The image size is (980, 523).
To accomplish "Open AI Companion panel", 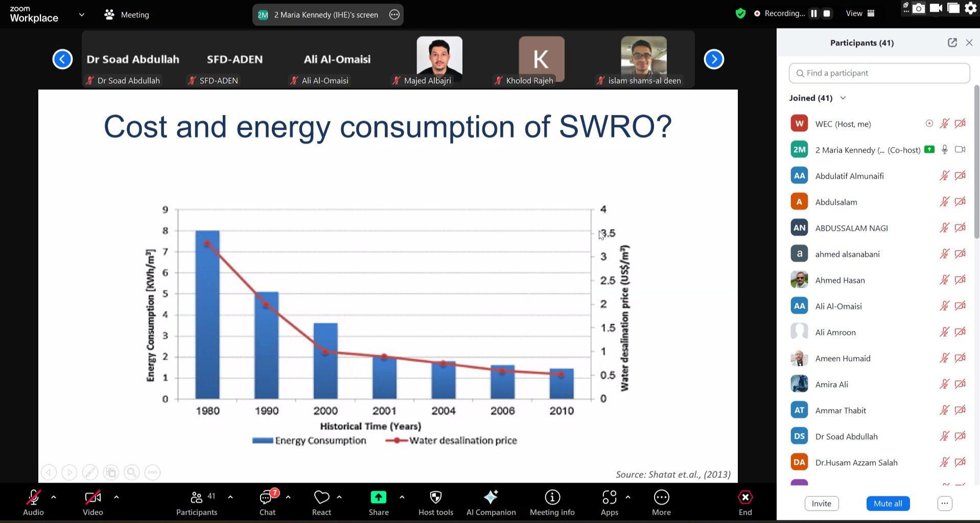I will pyautogui.click(x=491, y=497).
